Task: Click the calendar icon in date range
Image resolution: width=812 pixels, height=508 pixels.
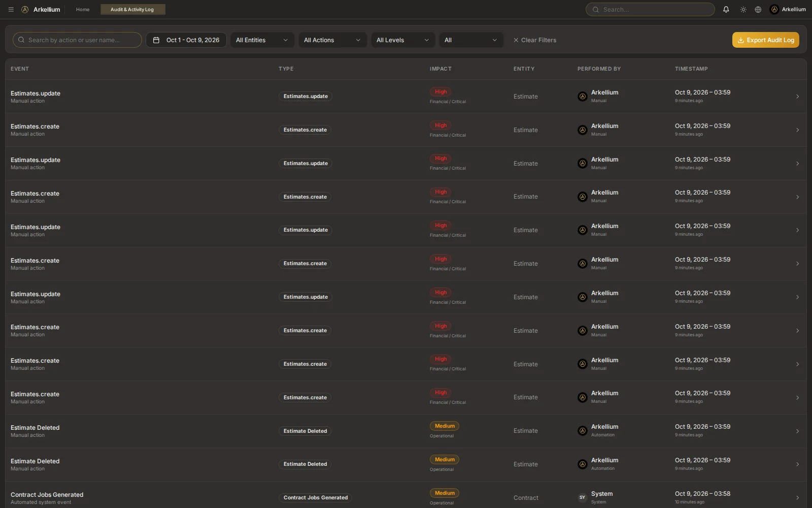Action: click(x=156, y=40)
